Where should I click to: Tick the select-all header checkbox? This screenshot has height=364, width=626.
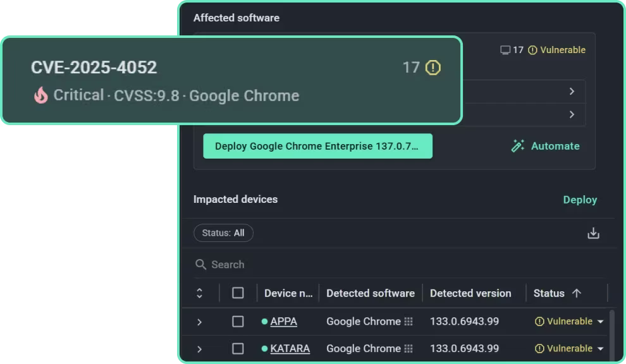click(x=238, y=293)
